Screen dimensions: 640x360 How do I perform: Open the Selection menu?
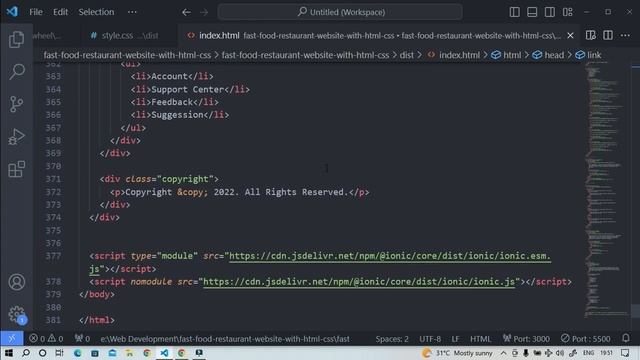[x=96, y=12]
